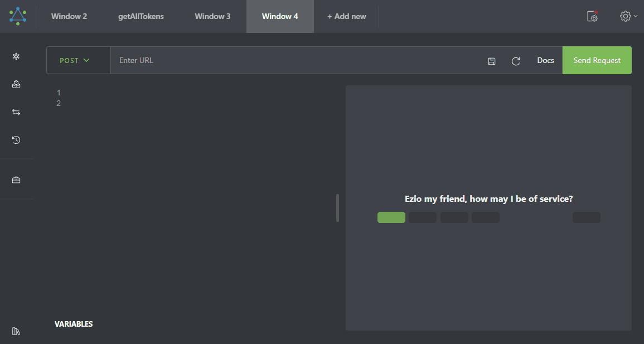Screen dimensions: 644x344
Task: Open the collections cubes icon in sidebar
Action: click(16, 84)
